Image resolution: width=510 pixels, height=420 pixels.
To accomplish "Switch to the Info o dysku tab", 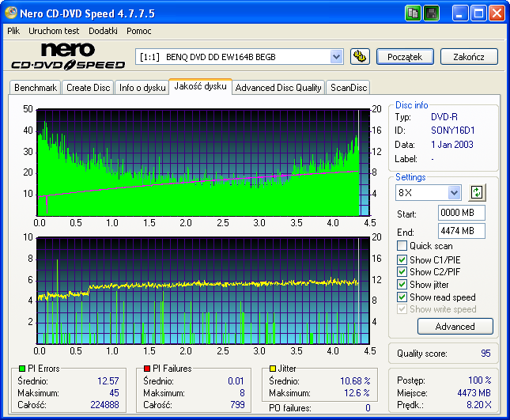I will click(142, 88).
